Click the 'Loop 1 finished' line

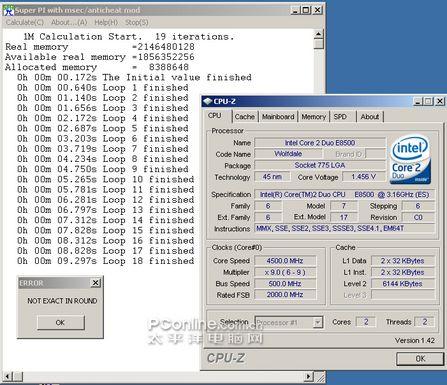coord(103,88)
